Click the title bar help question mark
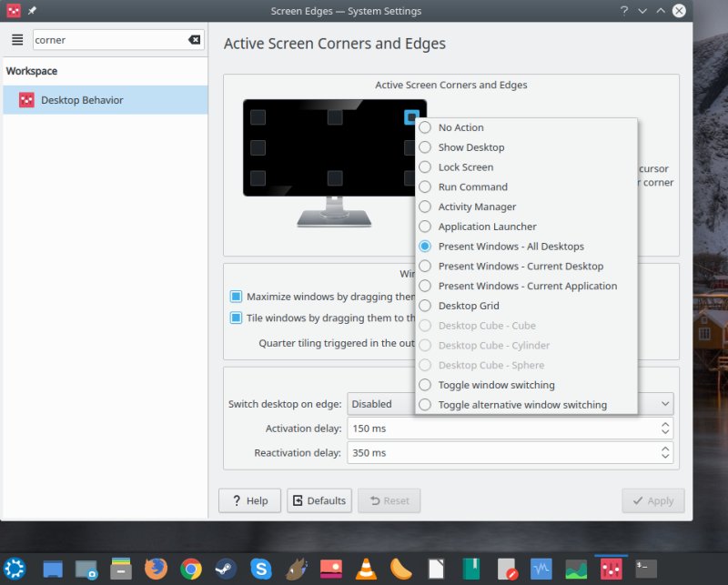The image size is (728, 585). click(x=624, y=10)
